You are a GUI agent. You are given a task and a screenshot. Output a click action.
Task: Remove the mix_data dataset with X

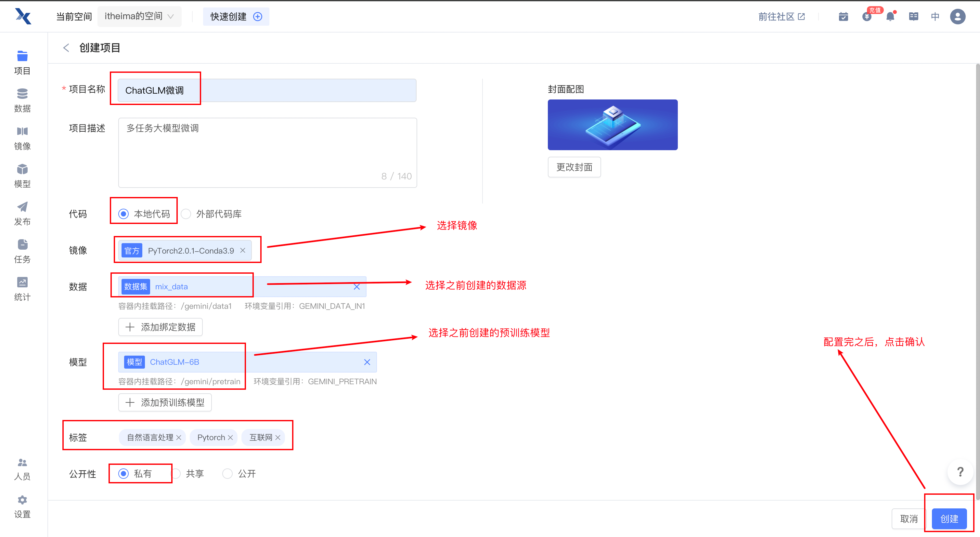(x=356, y=287)
